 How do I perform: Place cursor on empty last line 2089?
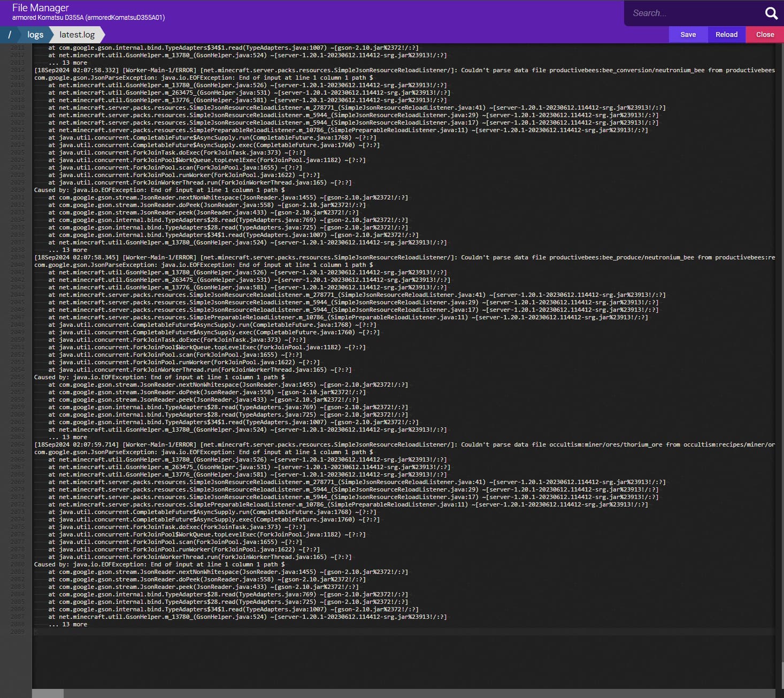pos(214,632)
